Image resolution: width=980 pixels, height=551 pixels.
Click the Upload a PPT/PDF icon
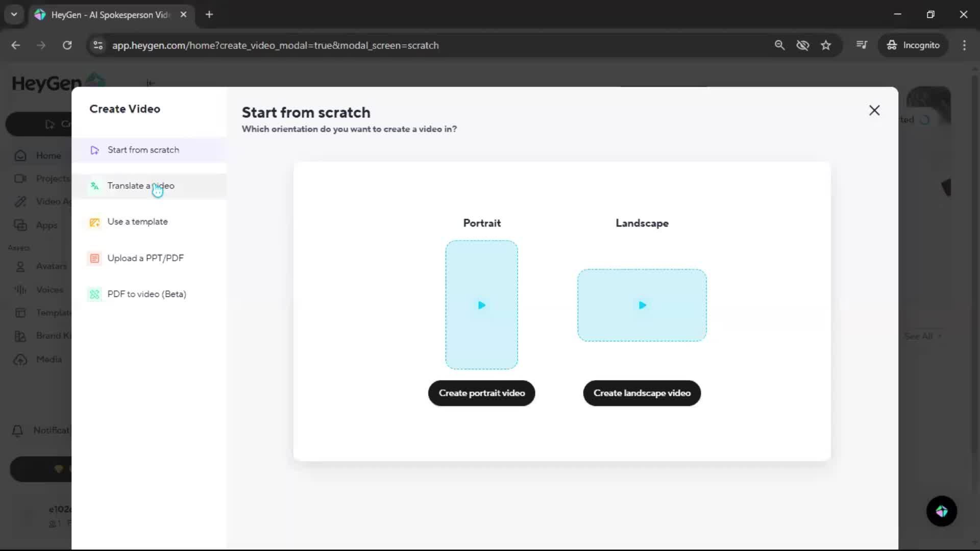[94, 258]
